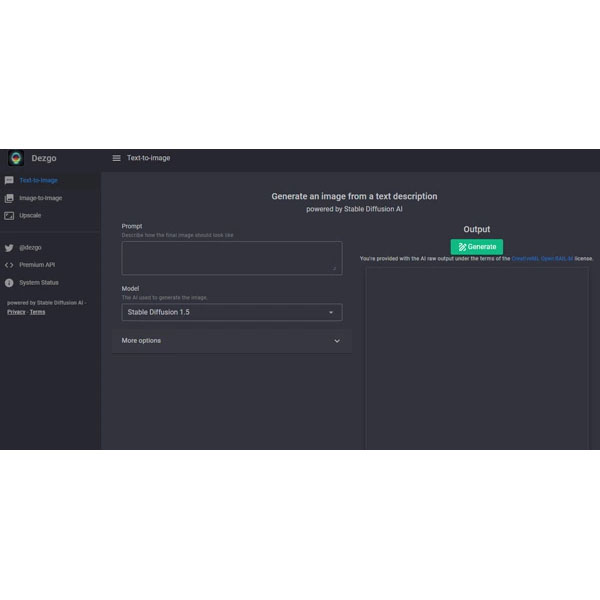This screenshot has width=600, height=600.
Task: Open the System Status info icon
Action: click(9, 283)
